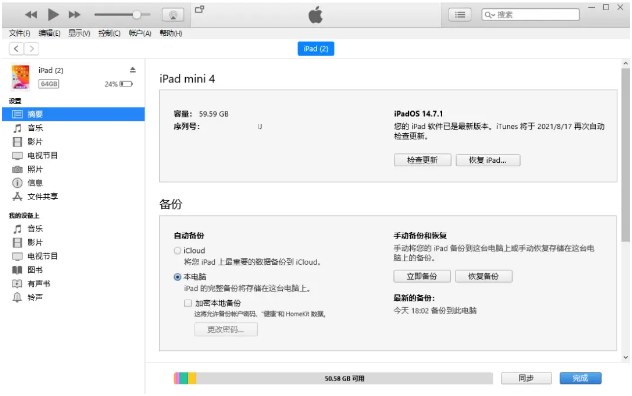Image resolution: width=632 pixels, height=396 pixels.
Task: Click the 64GB capacity badge
Action: (x=49, y=84)
